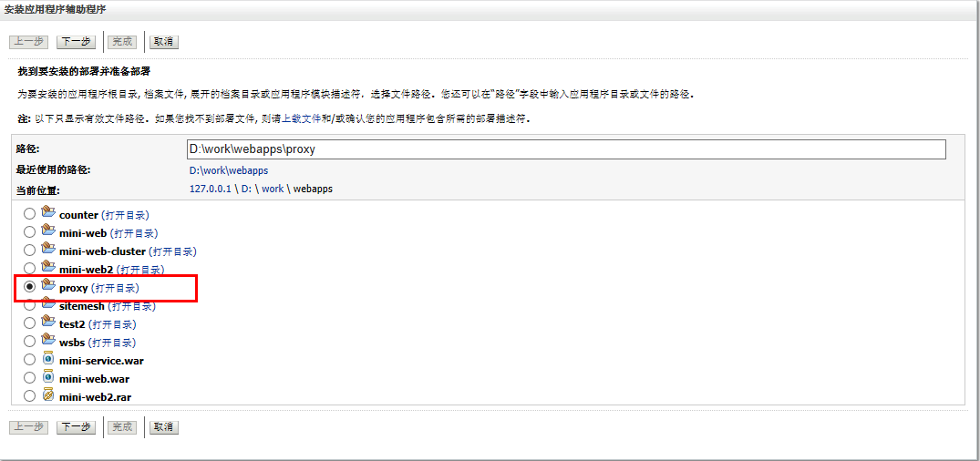Viewport: 980px width, 461px height.
Task: Open the mini-web-cluster directory link
Action: [x=172, y=251]
